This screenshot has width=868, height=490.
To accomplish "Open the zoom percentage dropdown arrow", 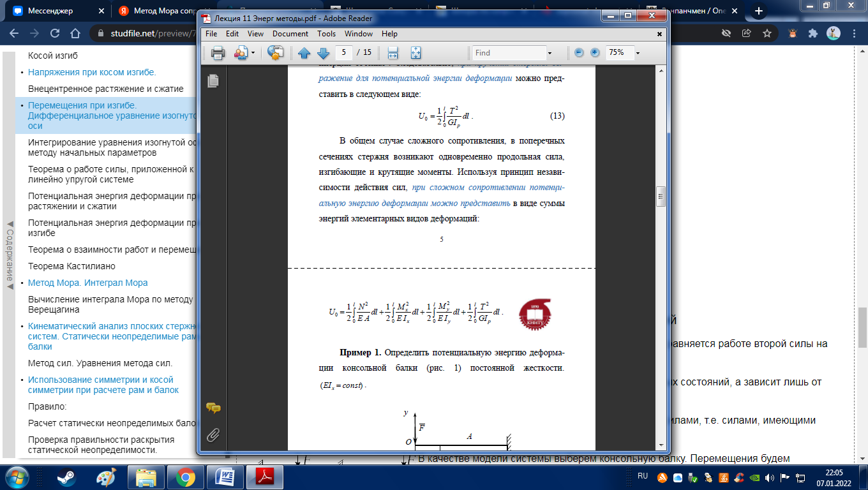I will (x=637, y=52).
